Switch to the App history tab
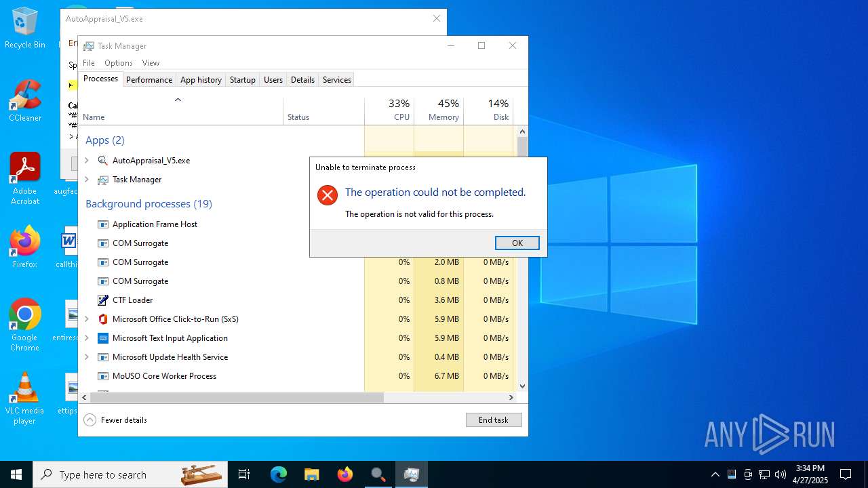The image size is (868, 488). (x=201, y=79)
